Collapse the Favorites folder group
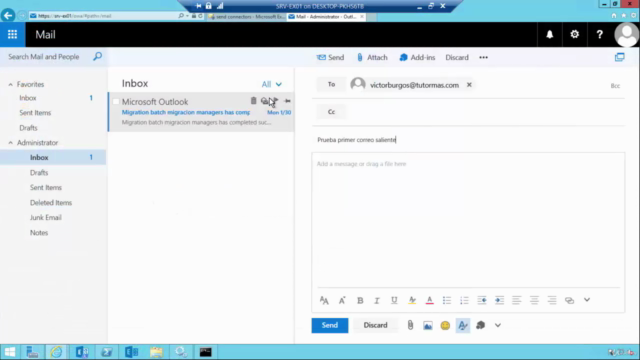 (11, 84)
